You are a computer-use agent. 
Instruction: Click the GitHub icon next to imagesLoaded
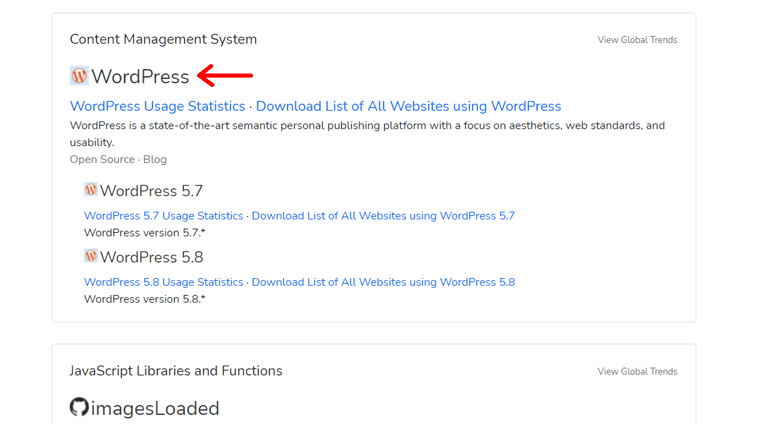point(79,407)
